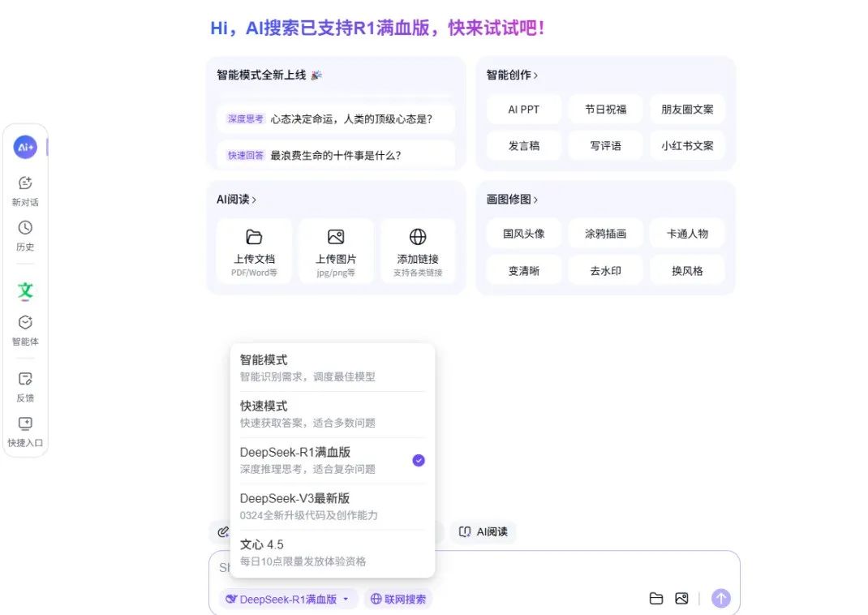Expand the 智能创作 section chevron
Screen dimensions: 868x615
coord(535,75)
